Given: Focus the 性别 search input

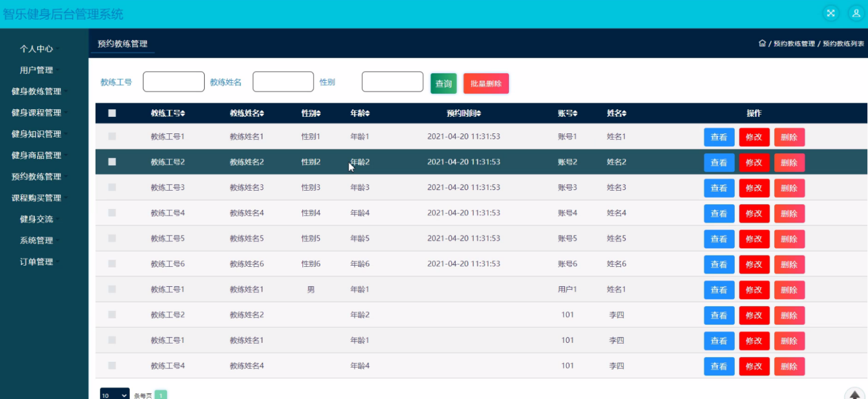Looking at the screenshot, I should coord(392,82).
